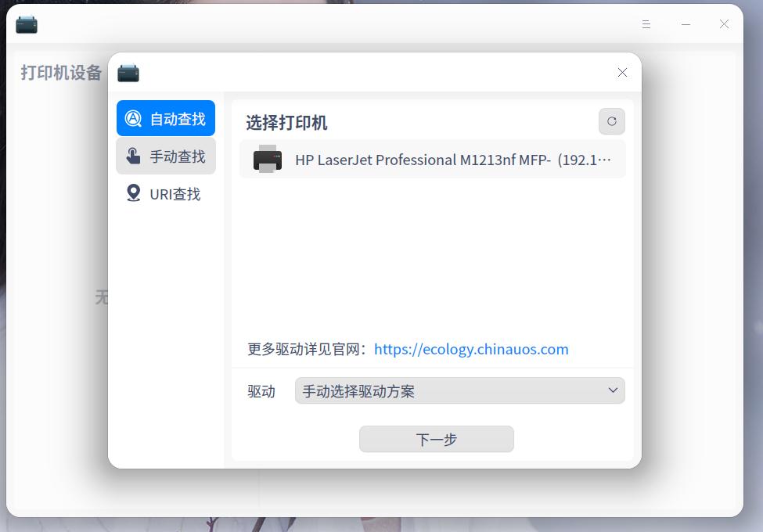Image resolution: width=763 pixels, height=532 pixels.
Task: Click the 下一步 button
Action: 436,439
